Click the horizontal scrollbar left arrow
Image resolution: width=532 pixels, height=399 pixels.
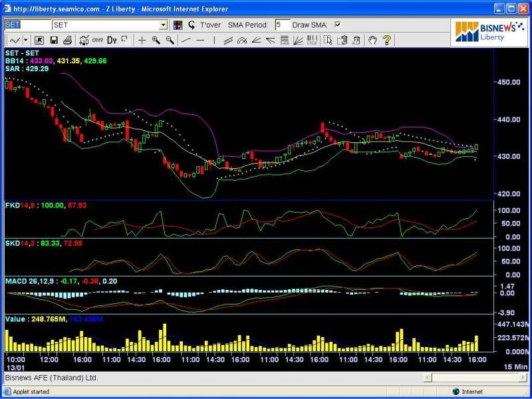pos(428,377)
